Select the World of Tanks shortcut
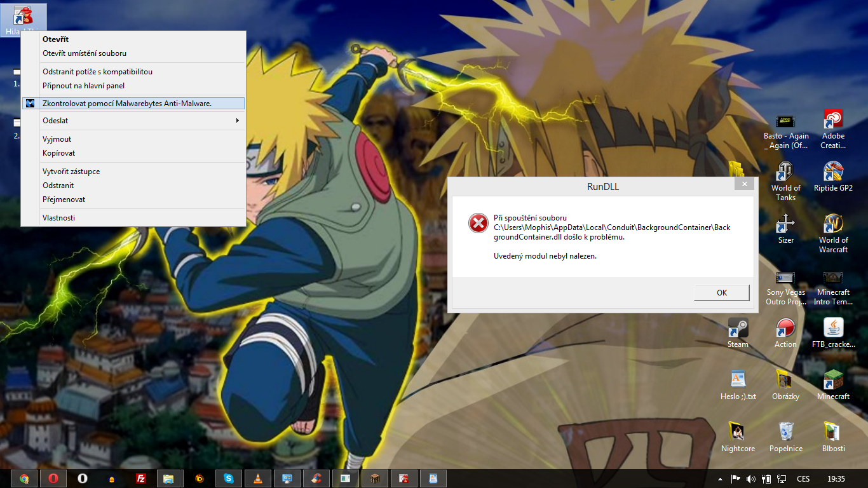868x488 pixels. coord(785,182)
